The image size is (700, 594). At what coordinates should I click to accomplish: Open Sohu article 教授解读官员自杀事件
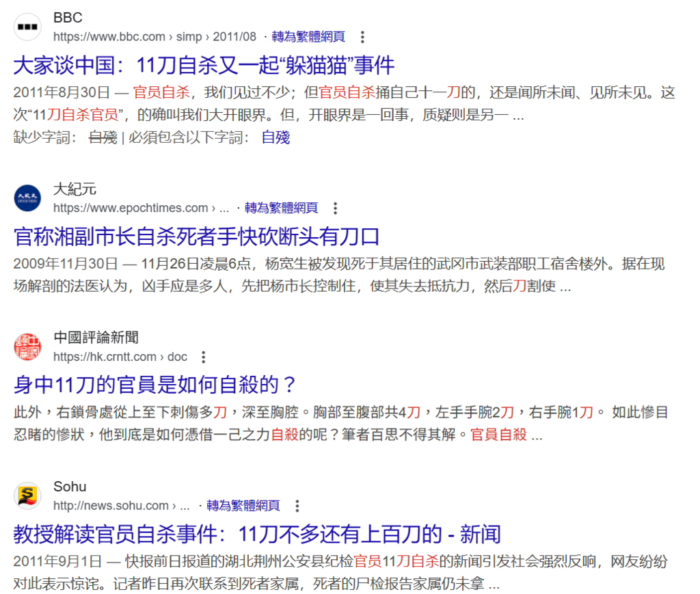(257, 535)
